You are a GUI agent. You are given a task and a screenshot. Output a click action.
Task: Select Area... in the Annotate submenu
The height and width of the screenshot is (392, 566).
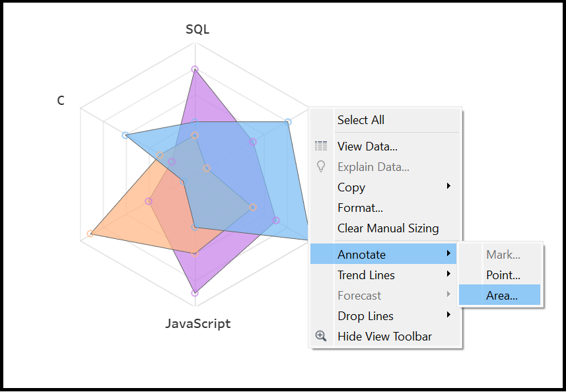click(501, 296)
